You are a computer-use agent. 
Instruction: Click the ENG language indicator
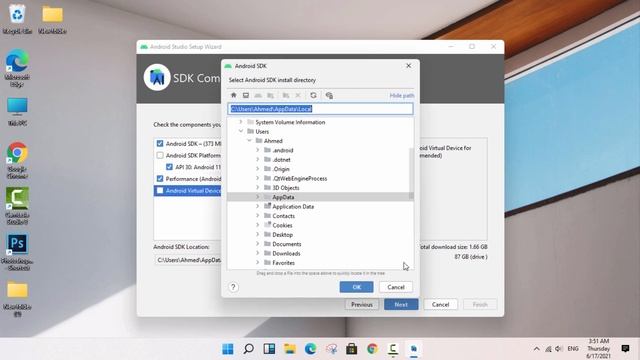coord(573,349)
